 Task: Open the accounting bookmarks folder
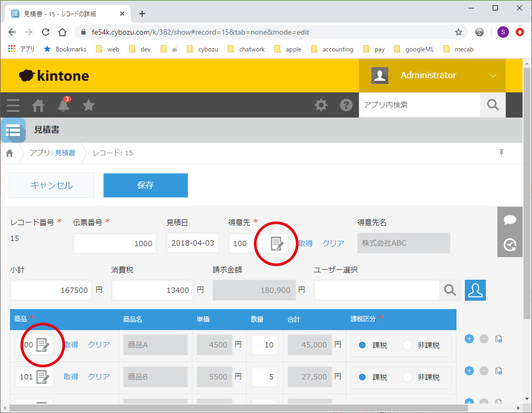(332, 49)
